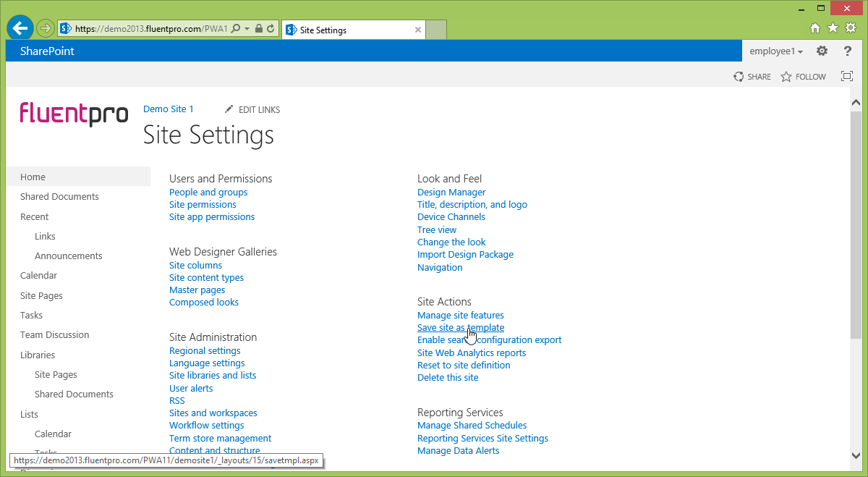The image size is (868, 477).
Task: Open Sites and workspaces link
Action: (213, 413)
